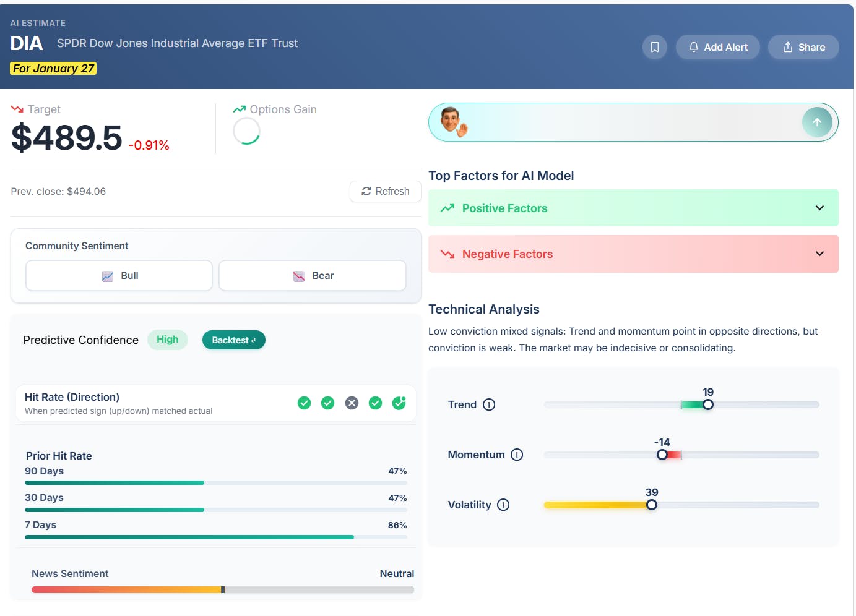Open the Backtest view
Viewport: 856px width, 616px height.
coord(233,340)
